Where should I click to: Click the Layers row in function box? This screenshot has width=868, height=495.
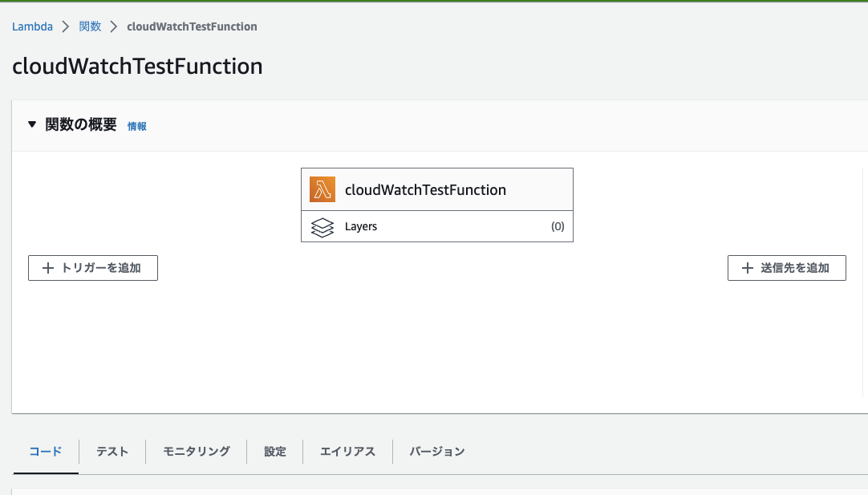click(x=437, y=226)
